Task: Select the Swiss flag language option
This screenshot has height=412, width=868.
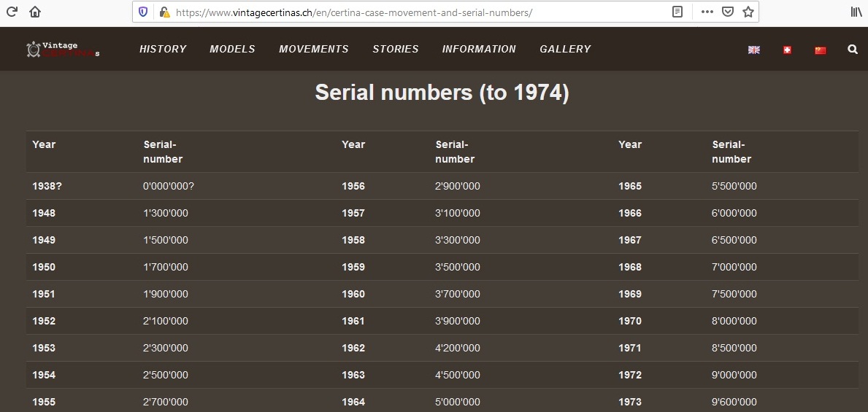Action: 787,50
